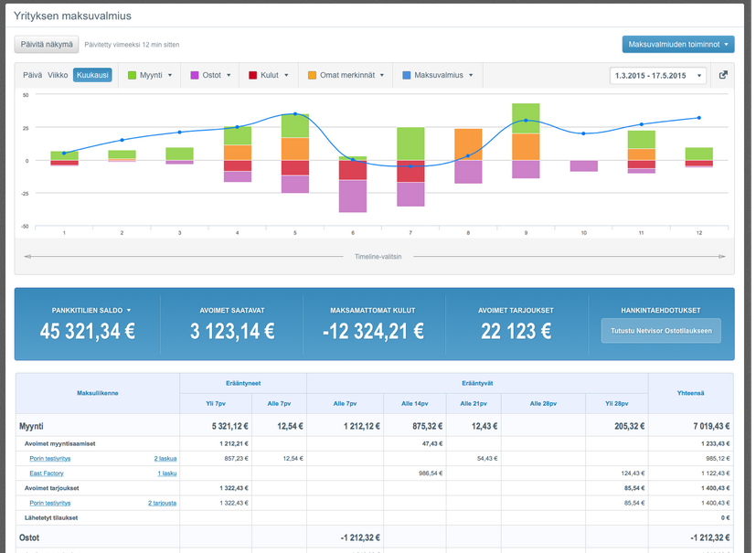Click Tutustu Netvisor Ostotilaukseen button
This screenshot has height=553, width=756.
(660, 330)
